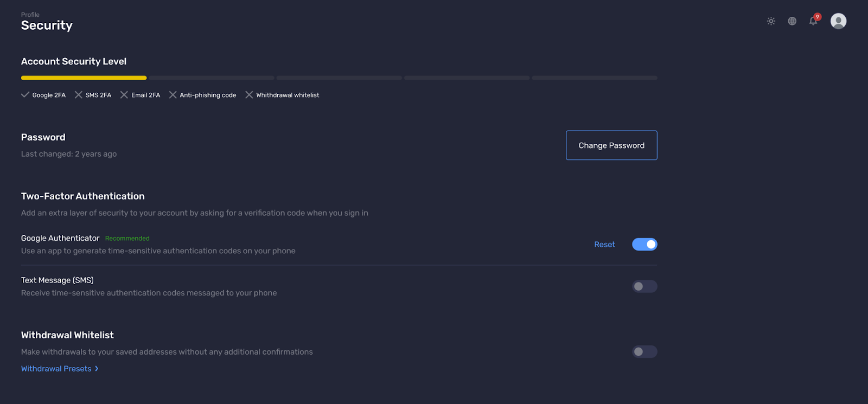Click the light theme sun icon
Image resolution: width=868 pixels, height=404 pixels.
coord(771,21)
